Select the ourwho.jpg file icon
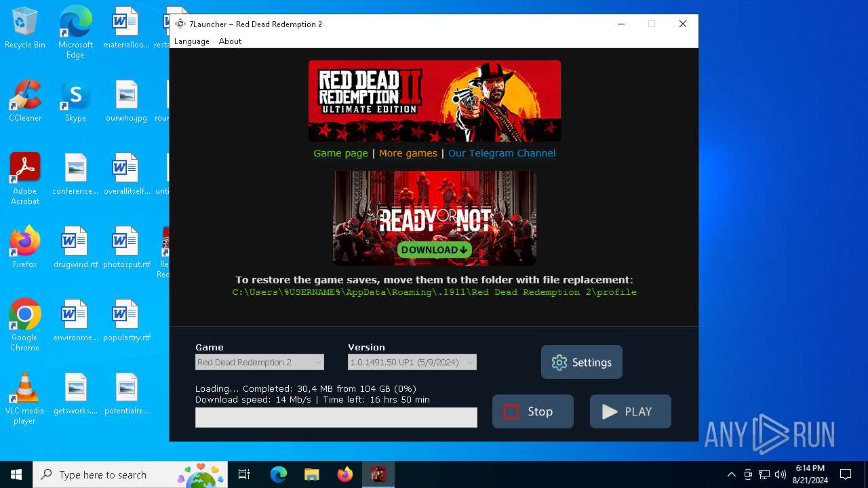The height and width of the screenshot is (488, 868). point(127,101)
